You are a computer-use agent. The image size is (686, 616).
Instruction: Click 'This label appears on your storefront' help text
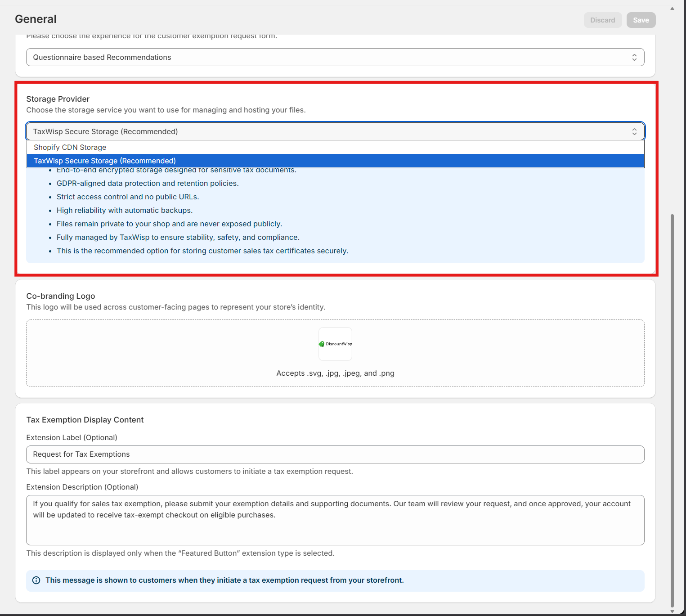(189, 471)
